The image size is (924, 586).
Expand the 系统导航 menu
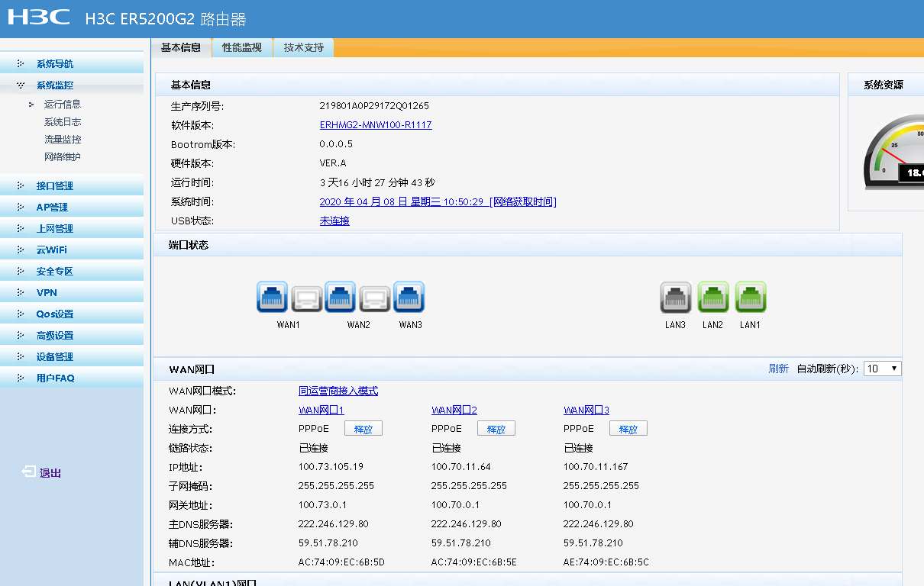coord(72,64)
